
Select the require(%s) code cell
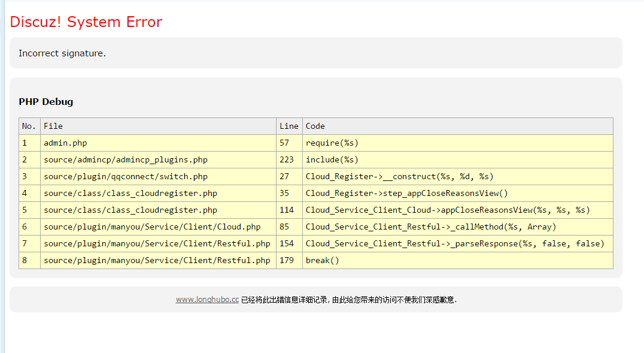tap(457, 143)
